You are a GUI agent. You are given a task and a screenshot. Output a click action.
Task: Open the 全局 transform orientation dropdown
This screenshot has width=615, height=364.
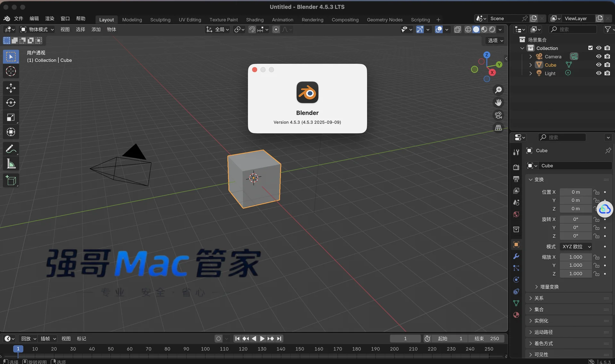(x=218, y=29)
